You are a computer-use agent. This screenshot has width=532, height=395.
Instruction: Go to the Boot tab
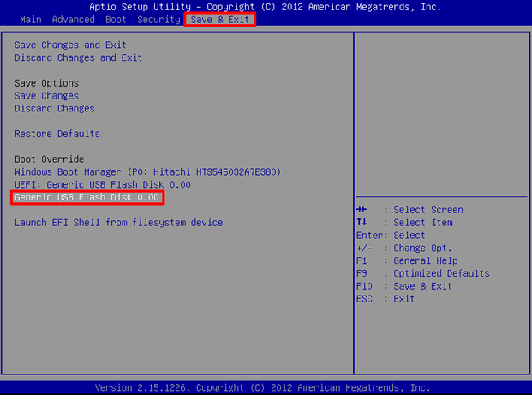pos(116,20)
